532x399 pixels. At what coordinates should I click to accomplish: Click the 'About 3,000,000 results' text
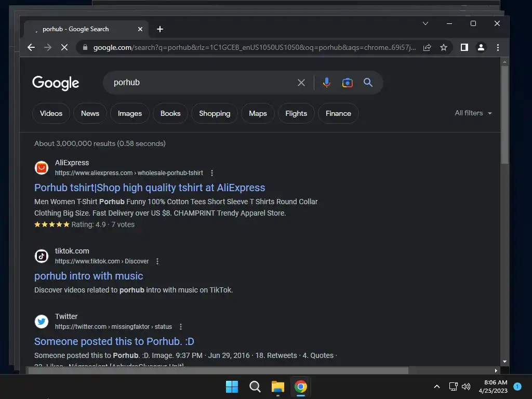coord(100,143)
